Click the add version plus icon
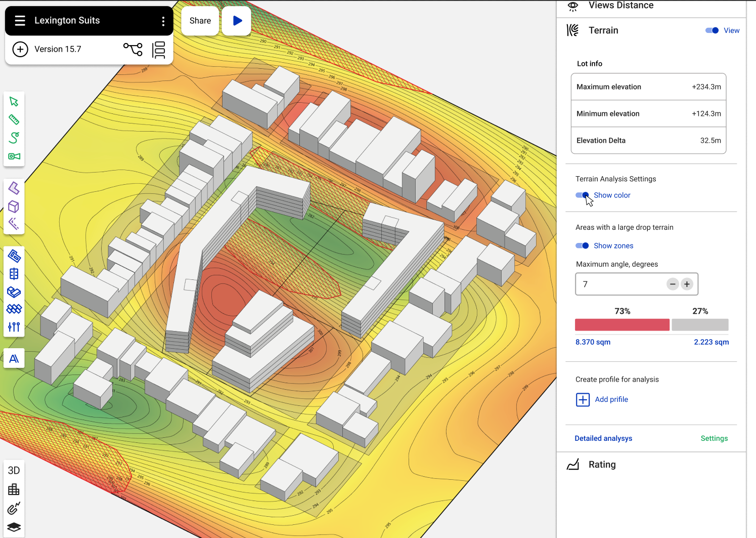Image resolution: width=756 pixels, height=538 pixels. click(20, 49)
